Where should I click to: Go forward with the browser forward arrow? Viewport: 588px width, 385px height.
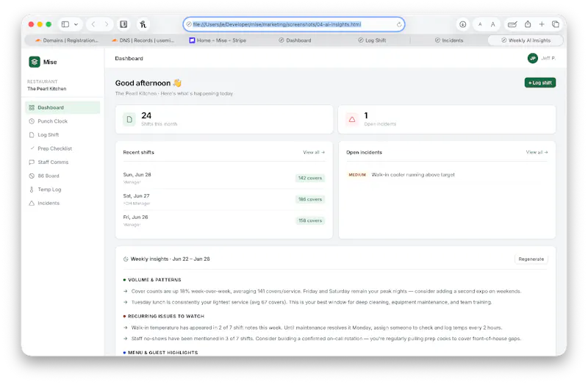tap(107, 24)
